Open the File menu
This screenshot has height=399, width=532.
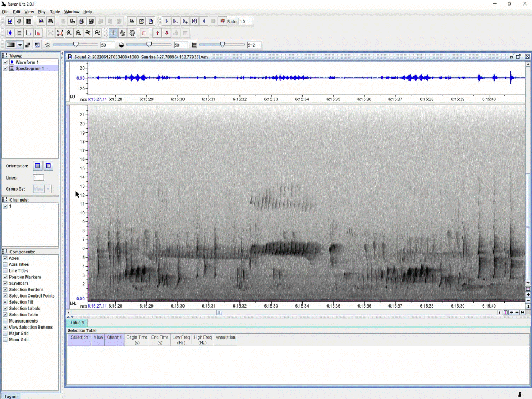(x=5, y=12)
